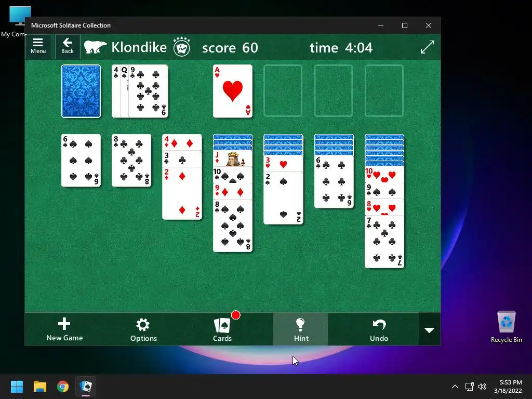Select the 10 of spades card

pyautogui.click(x=233, y=175)
